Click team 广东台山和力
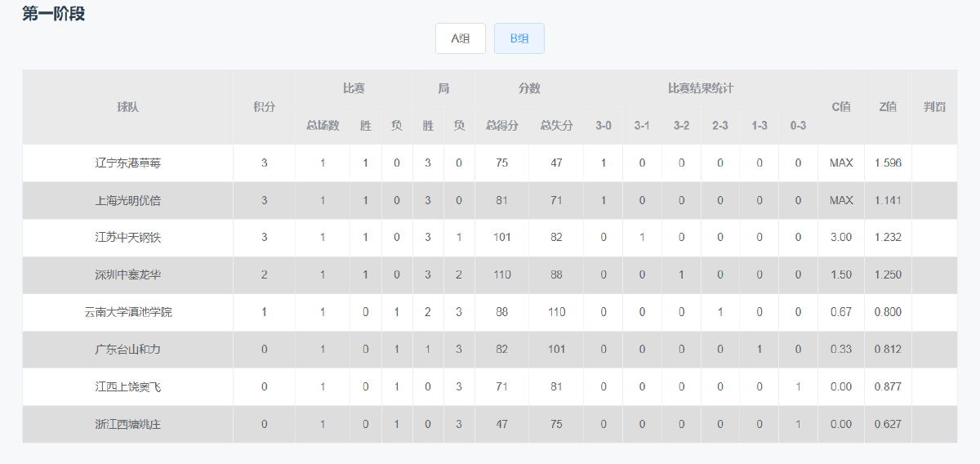The height and width of the screenshot is (464, 980). 128,350
